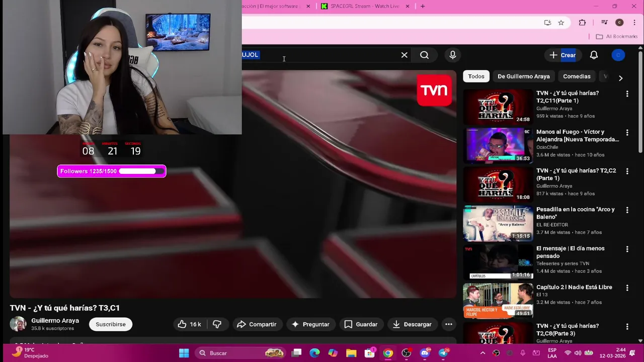This screenshot has height=362, width=644.
Task: Open options for TVN T2,C8 (Parte 3) video
Action: (627, 327)
